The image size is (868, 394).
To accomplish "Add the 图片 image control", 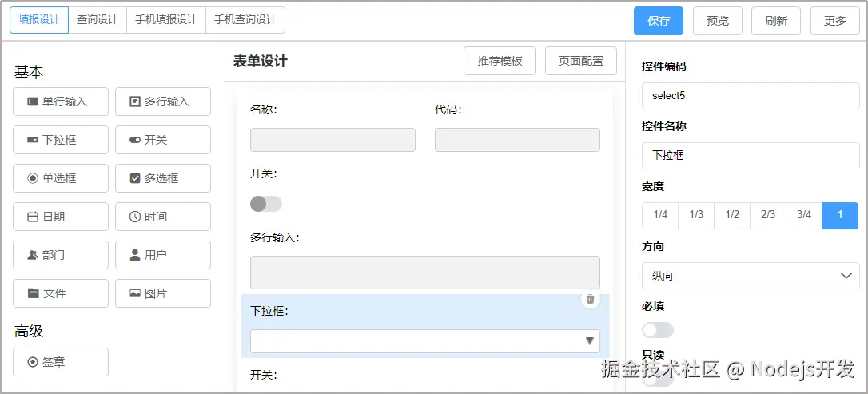I will coord(163,293).
